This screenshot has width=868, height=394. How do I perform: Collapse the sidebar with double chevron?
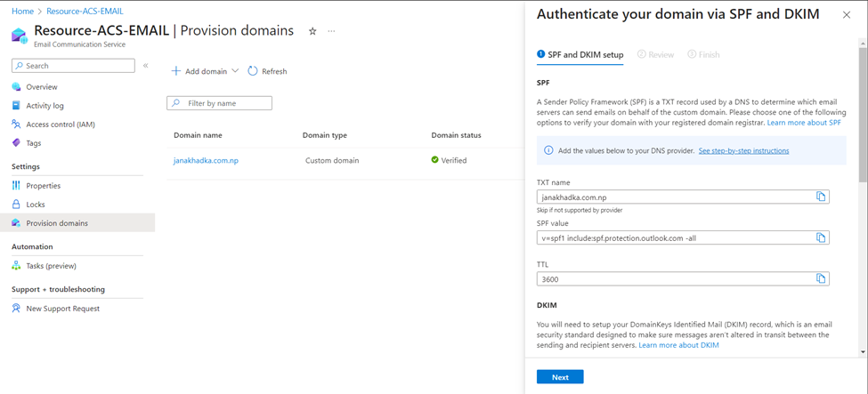click(146, 65)
